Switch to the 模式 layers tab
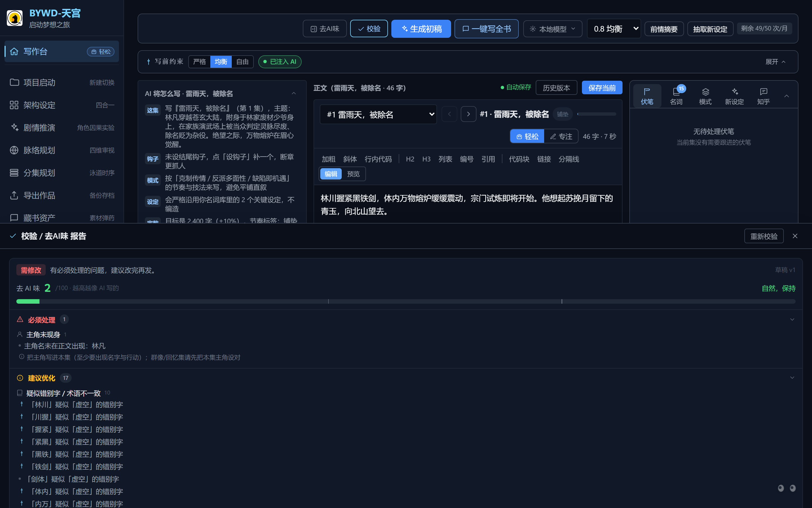Screen dimensions: 812x508 pyautogui.click(x=705, y=97)
